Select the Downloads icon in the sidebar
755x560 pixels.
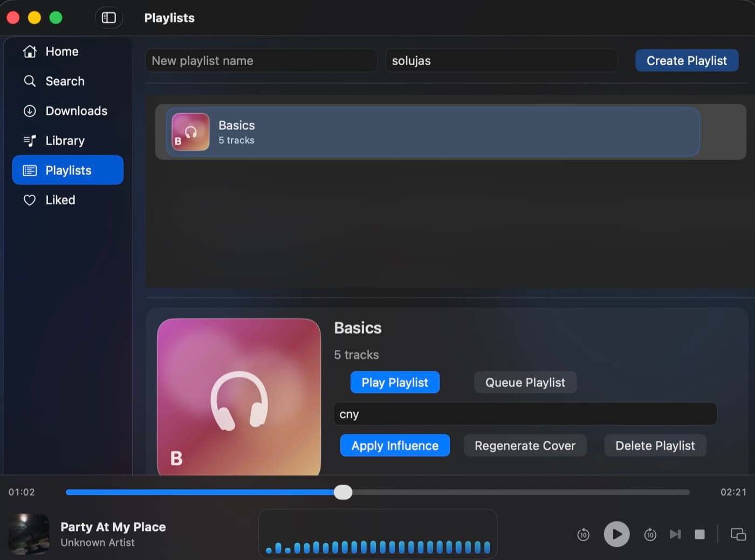(30, 111)
